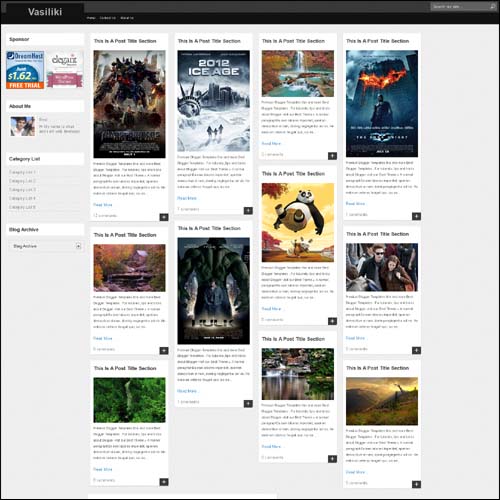Open plus icon on lake waterfall post
The height and width of the screenshot is (500, 500).
(x=332, y=459)
